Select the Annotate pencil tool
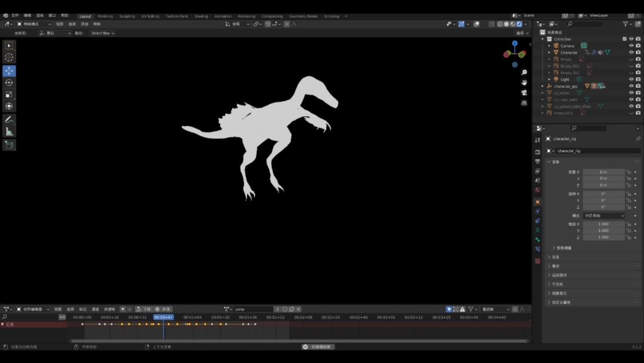 [x=9, y=120]
